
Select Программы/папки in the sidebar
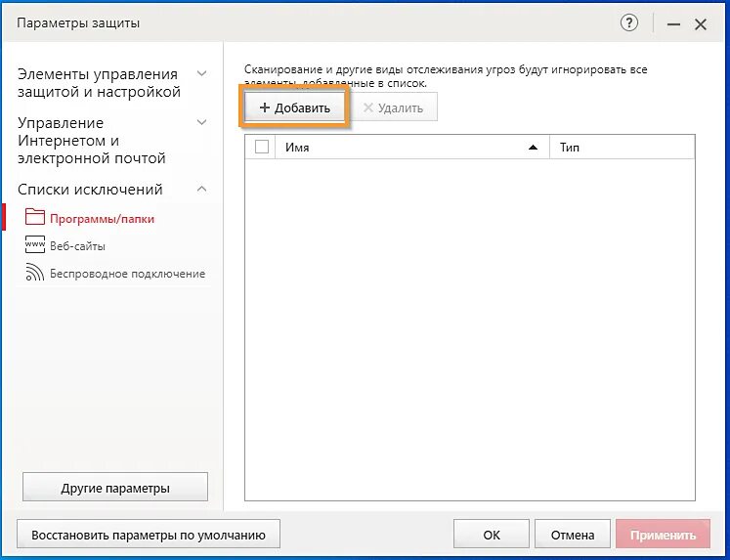click(x=102, y=219)
